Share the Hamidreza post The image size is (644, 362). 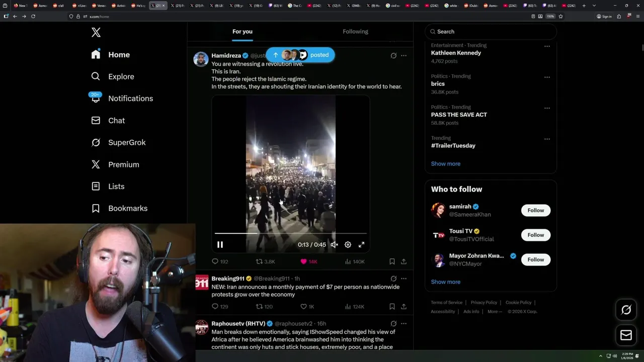404,261
